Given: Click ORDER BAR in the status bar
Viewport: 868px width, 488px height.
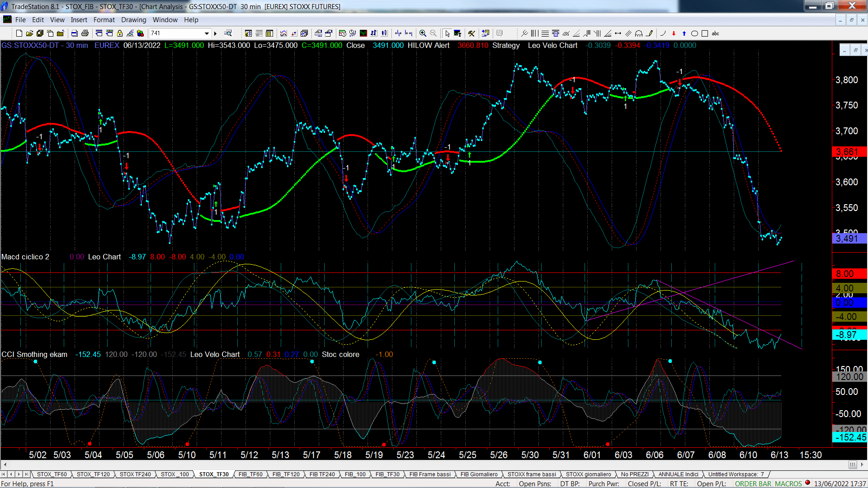Looking at the screenshot, I should point(753,483).
